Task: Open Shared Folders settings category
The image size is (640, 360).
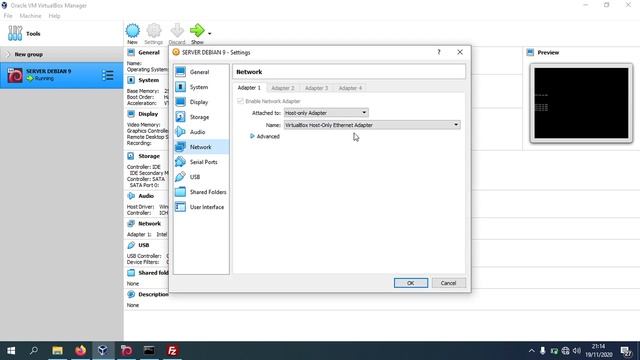Action: [x=201, y=192]
